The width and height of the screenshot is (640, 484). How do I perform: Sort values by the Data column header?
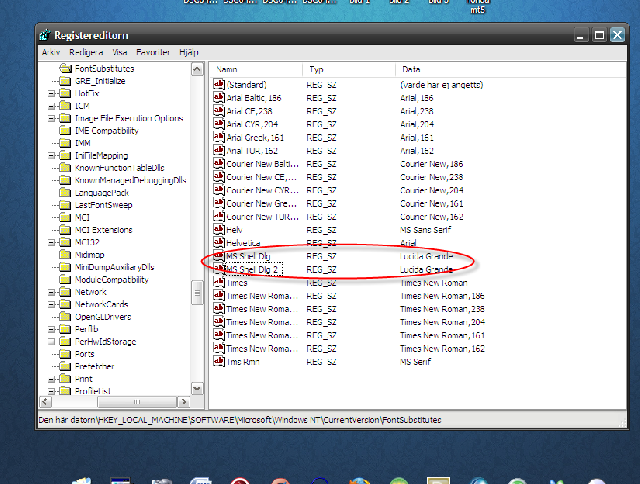[511, 69]
